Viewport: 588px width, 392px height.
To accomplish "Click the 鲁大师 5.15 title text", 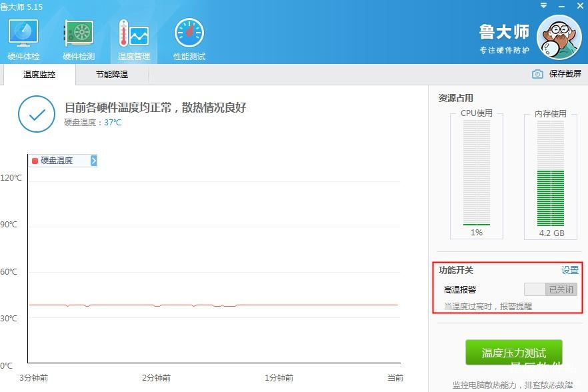I will (21, 7).
